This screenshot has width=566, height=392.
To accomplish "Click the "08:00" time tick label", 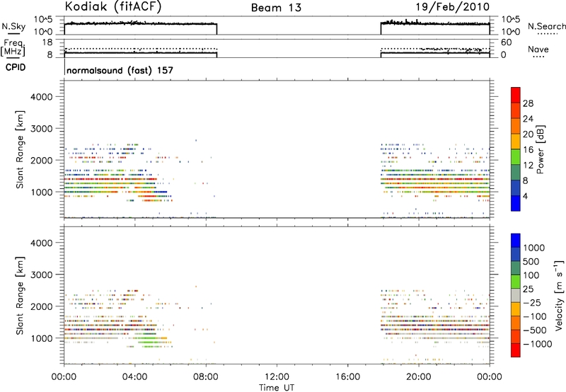I will (205, 377).
